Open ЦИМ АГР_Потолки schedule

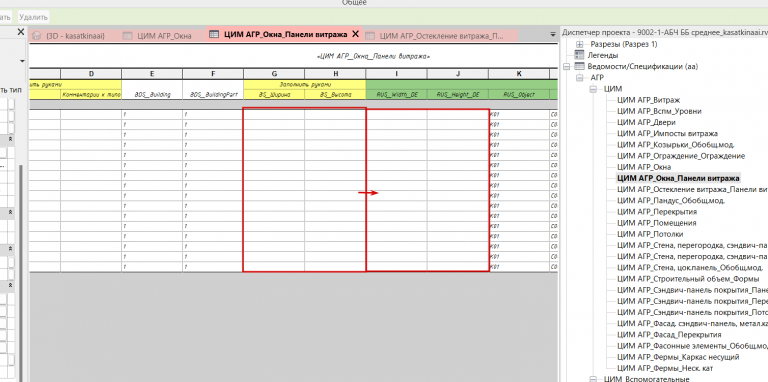(650, 234)
